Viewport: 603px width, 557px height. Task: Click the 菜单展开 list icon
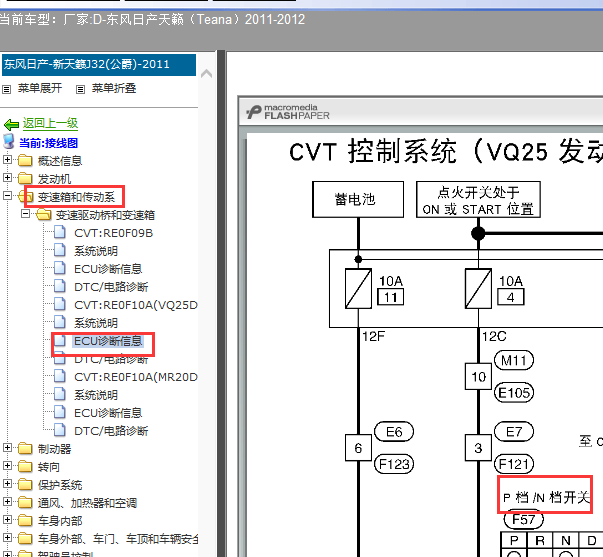[x=7, y=89]
